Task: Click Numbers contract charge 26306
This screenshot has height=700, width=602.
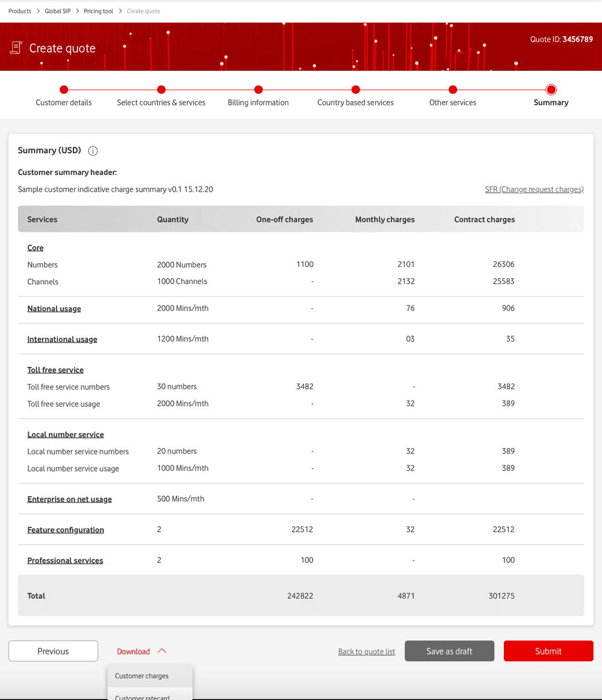Action: pyautogui.click(x=504, y=264)
